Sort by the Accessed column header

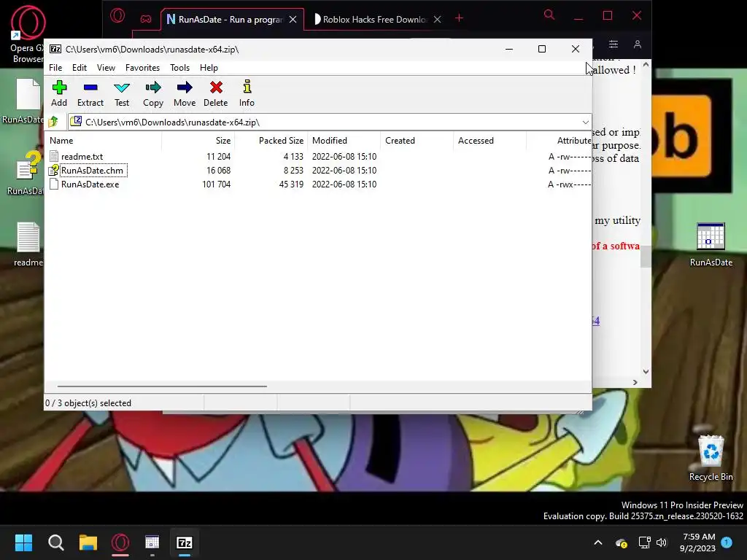(x=489, y=141)
